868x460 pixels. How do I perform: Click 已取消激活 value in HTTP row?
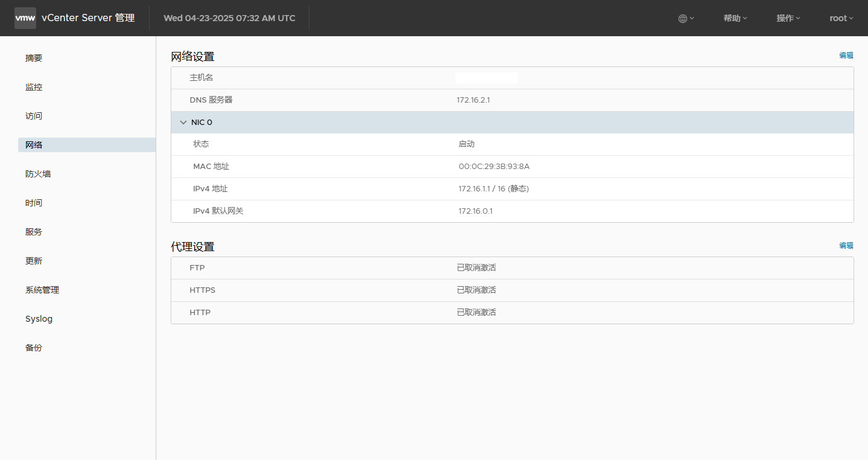click(x=476, y=313)
